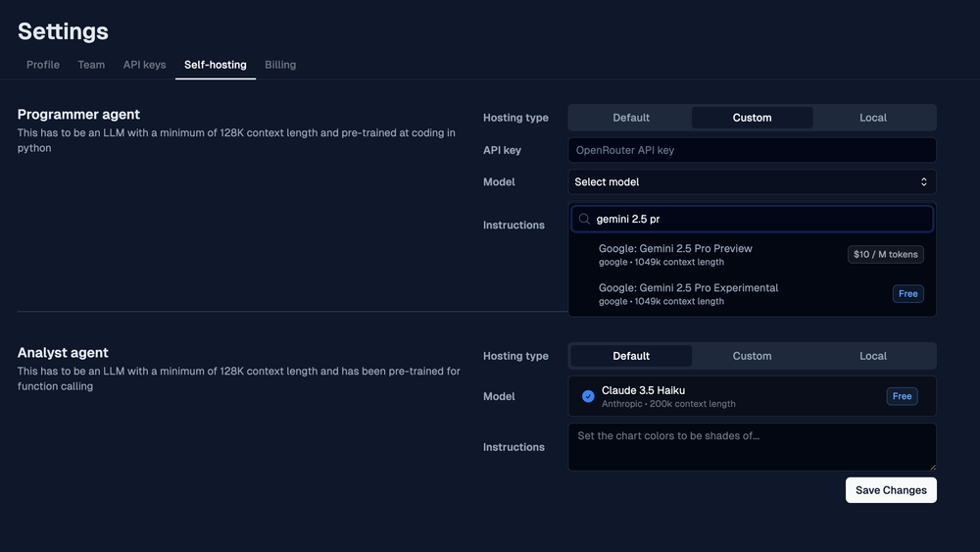Open the Profile tab

coord(43,65)
